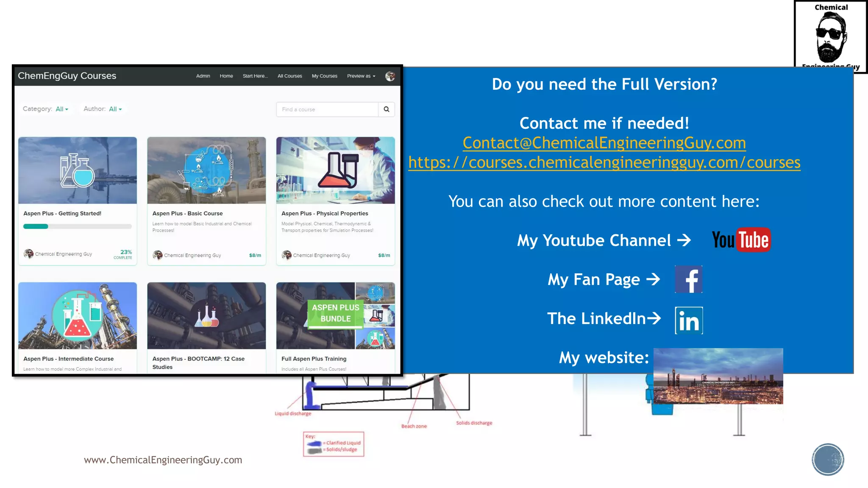
Task: Open the All Courses menu item
Action: (289, 76)
